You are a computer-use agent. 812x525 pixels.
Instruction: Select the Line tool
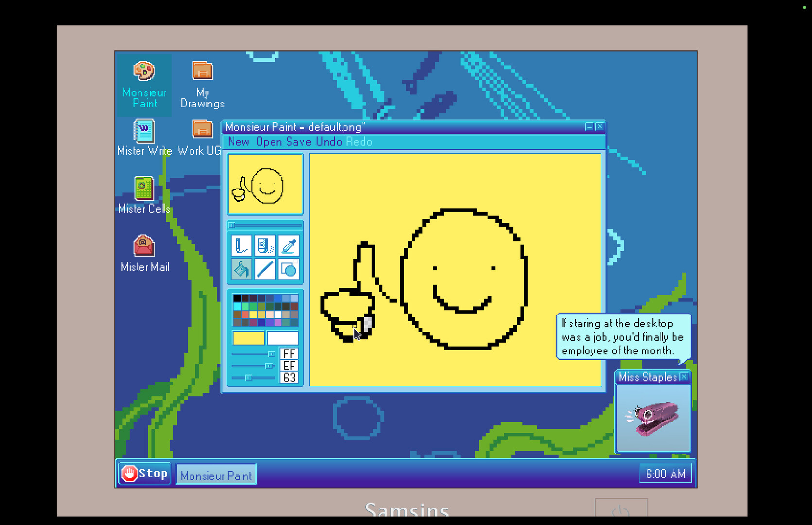coord(265,269)
